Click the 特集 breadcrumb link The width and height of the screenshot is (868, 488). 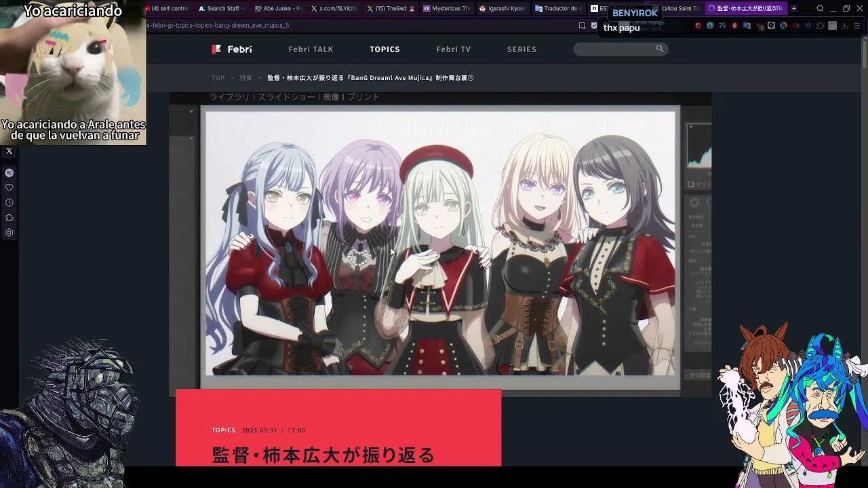point(245,78)
